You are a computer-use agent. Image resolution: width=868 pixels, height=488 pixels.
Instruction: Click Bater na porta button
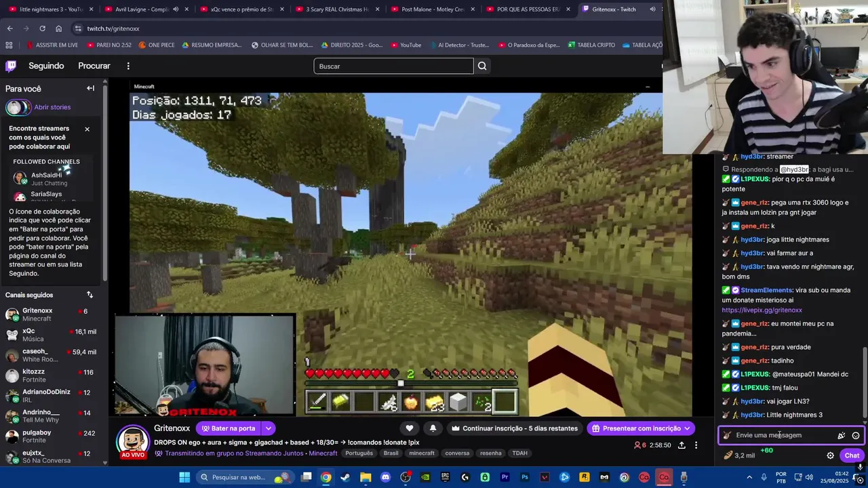click(x=227, y=428)
